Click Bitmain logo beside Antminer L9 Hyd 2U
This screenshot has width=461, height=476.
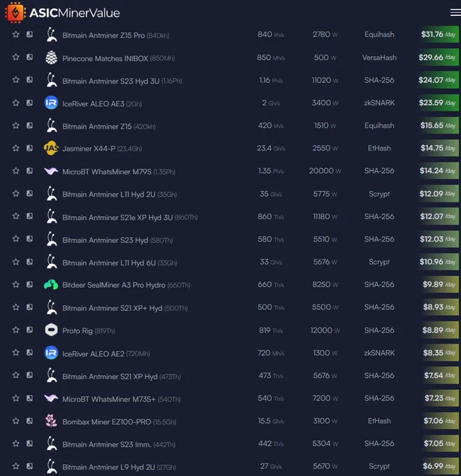[x=52, y=467]
